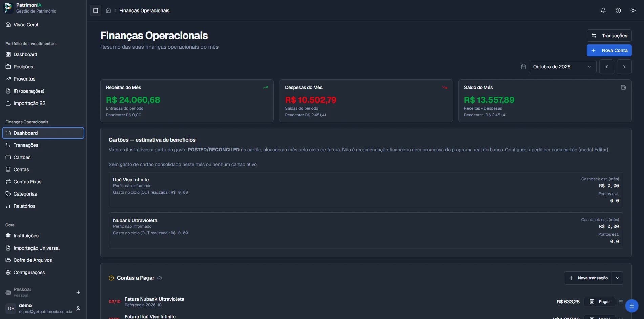This screenshot has width=644, height=319.
Task: Open Categorias page
Action: tap(43, 194)
